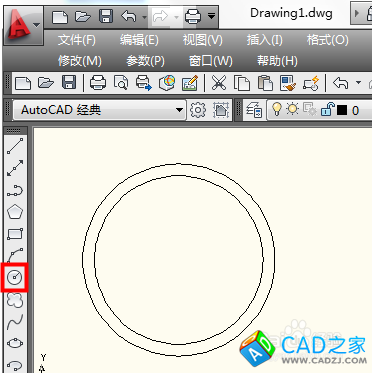Open the 参数(P) menu
The width and height of the screenshot is (372, 373).
(x=145, y=61)
